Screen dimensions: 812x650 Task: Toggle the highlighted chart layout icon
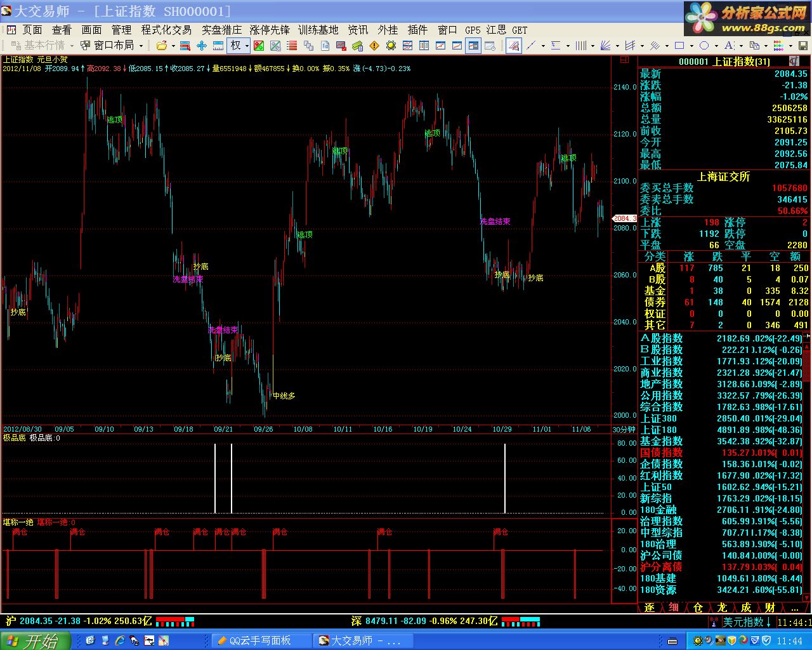coord(473,46)
